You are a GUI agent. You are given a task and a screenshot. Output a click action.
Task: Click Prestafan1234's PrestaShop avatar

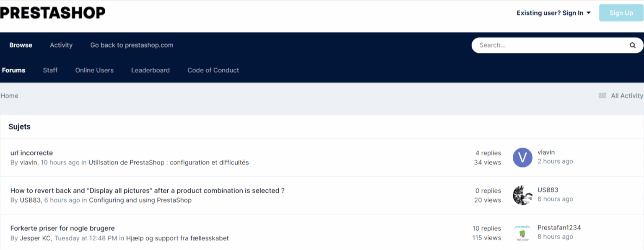[x=522, y=232]
